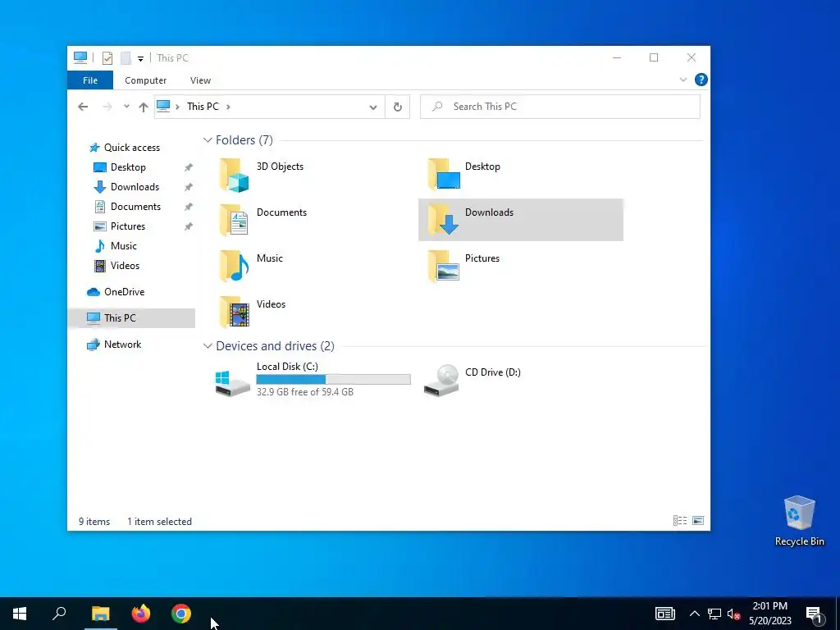Screen dimensions: 840x630
Task: Open the File menu
Action: (x=90, y=80)
